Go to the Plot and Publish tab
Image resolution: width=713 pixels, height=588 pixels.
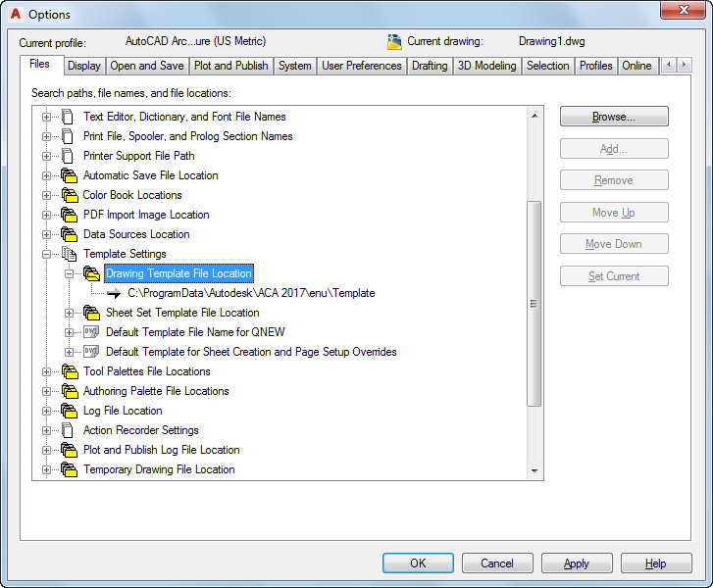[231, 66]
